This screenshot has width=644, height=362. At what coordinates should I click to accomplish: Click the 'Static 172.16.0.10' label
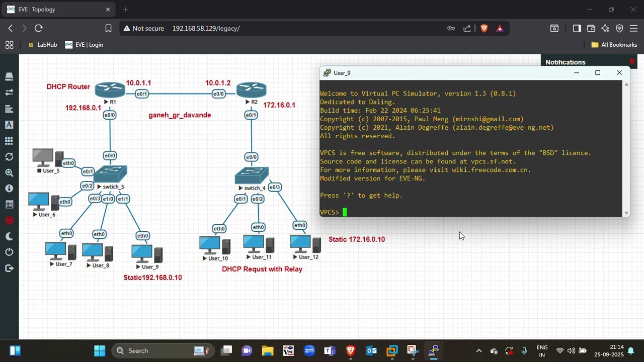coord(357,239)
